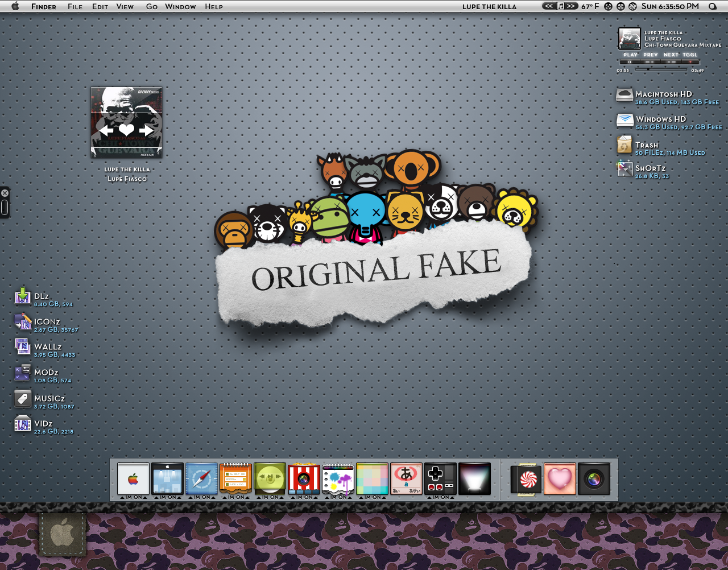Screen dimensions: 728x570
Task: Click the 67° F weather menu bar item
Action: 590,6
